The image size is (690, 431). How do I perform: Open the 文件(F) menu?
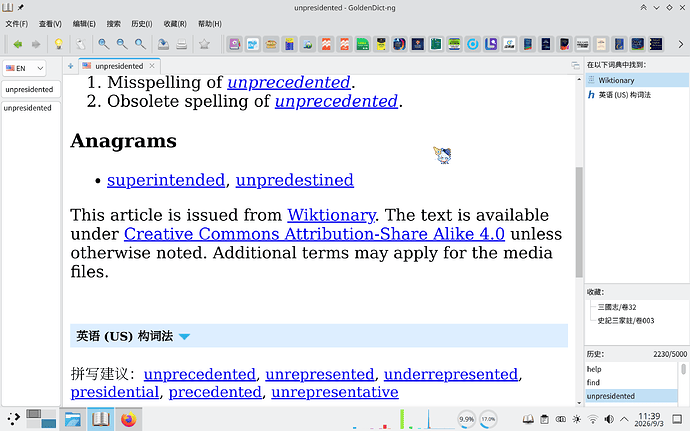16,24
